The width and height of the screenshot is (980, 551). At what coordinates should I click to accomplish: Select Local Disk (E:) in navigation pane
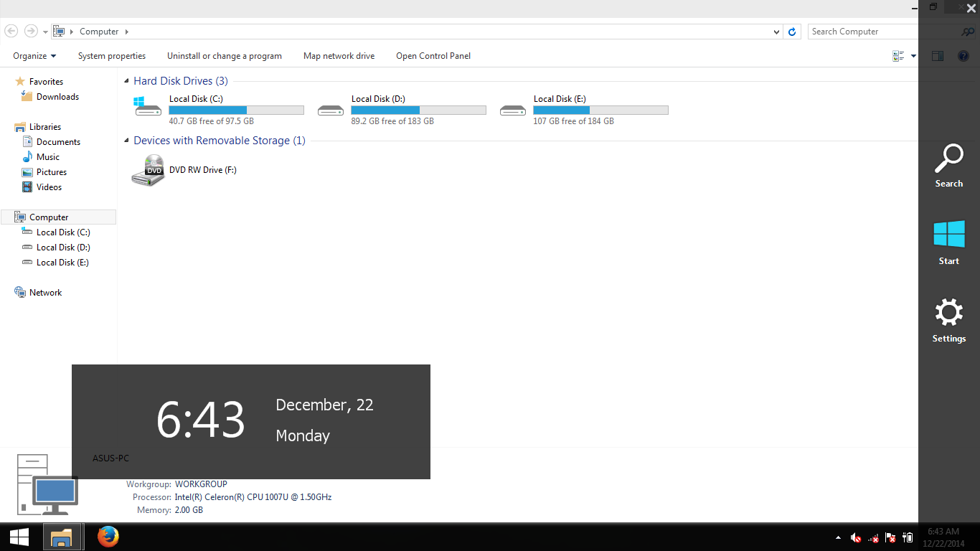click(62, 263)
